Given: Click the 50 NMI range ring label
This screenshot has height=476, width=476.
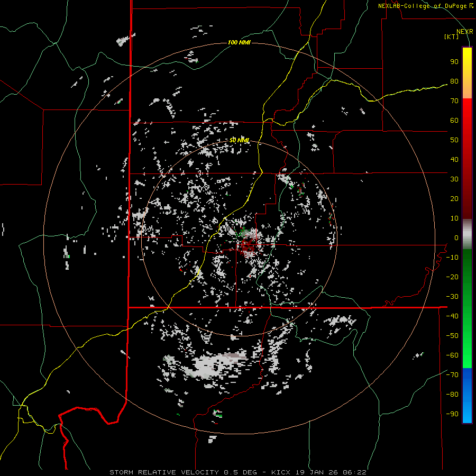Looking at the screenshot, I should [x=239, y=140].
